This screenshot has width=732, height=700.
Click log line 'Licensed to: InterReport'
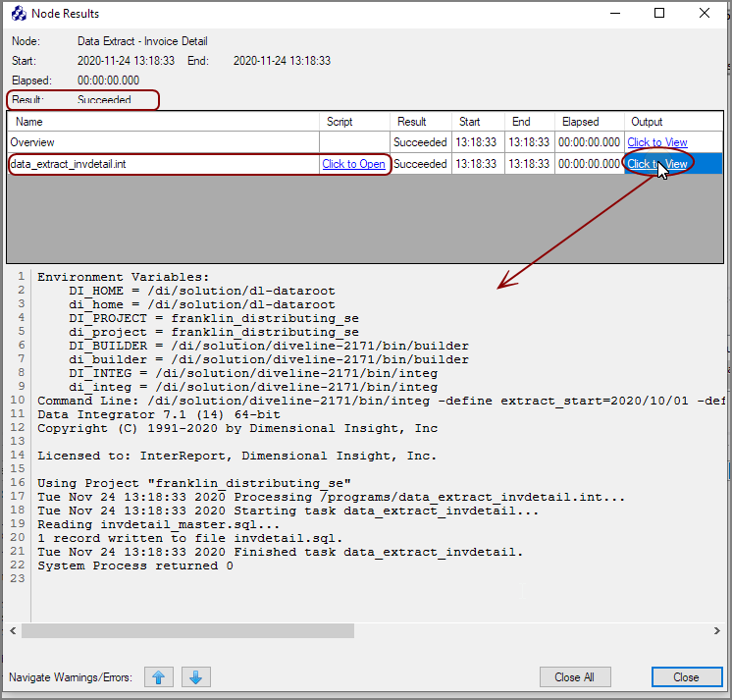pyautogui.click(x=237, y=456)
